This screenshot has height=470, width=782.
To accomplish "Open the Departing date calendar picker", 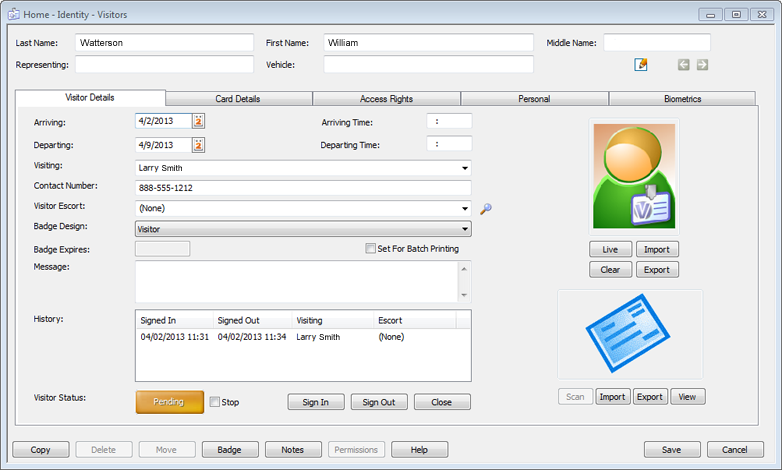I will tap(198, 145).
